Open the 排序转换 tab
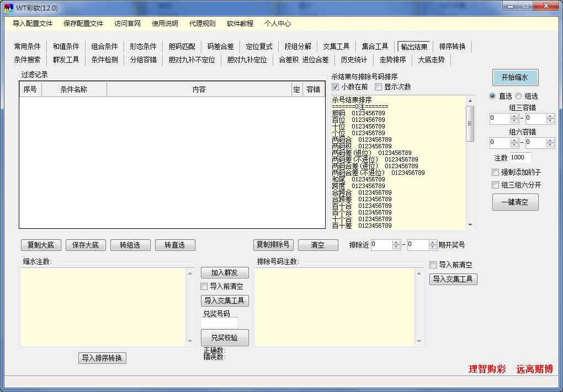 452,46
